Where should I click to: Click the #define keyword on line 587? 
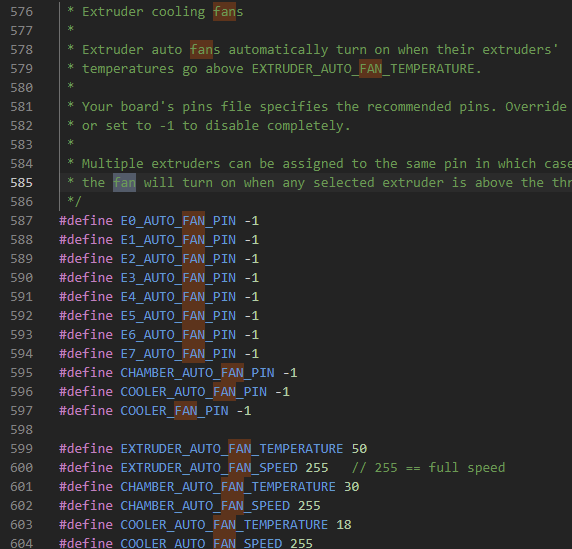[x=86, y=220]
